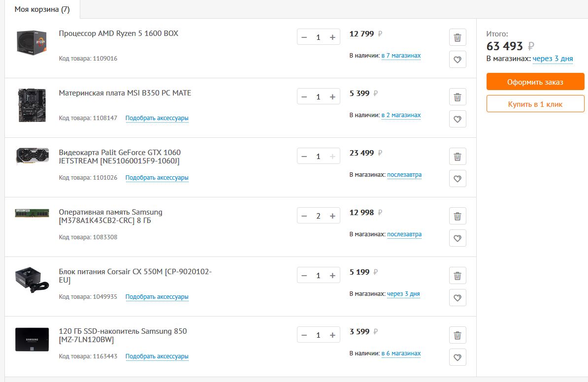Image resolution: width=588 pixels, height=382 pixels.
Task: Open the 'Моя корзина (7)' tab
Action: coord(42,9)
